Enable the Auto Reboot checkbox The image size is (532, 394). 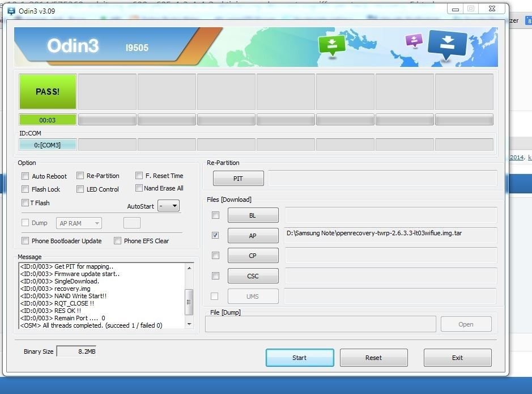coord(25,176)
